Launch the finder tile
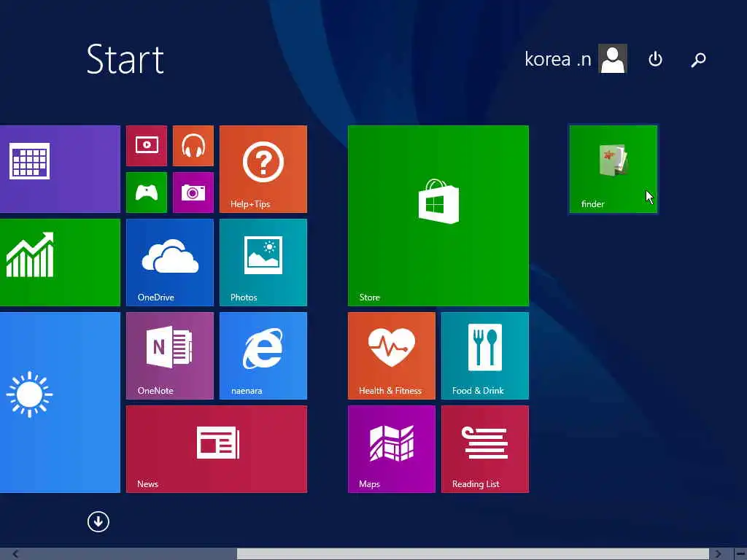The image size is (747, 560). pyautogui.click(x=614, y=169)
